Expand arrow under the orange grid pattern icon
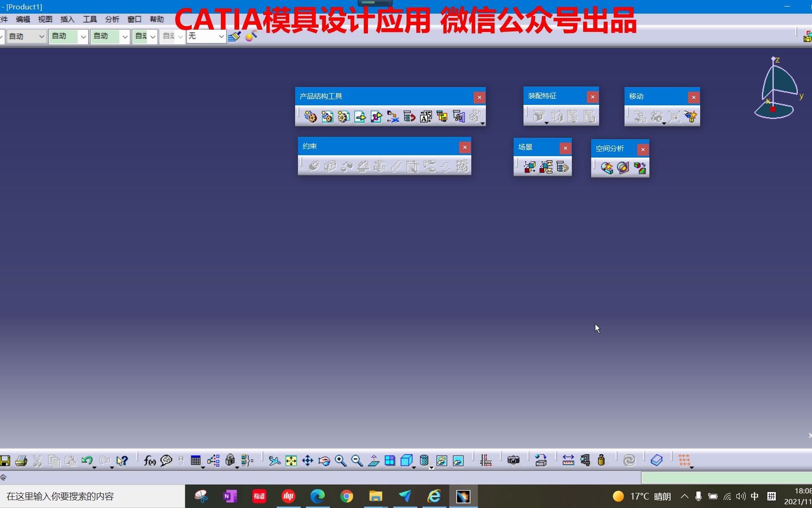Image resolution: width=812 pixels, height=508 pixels. click(x=692, y=468)
